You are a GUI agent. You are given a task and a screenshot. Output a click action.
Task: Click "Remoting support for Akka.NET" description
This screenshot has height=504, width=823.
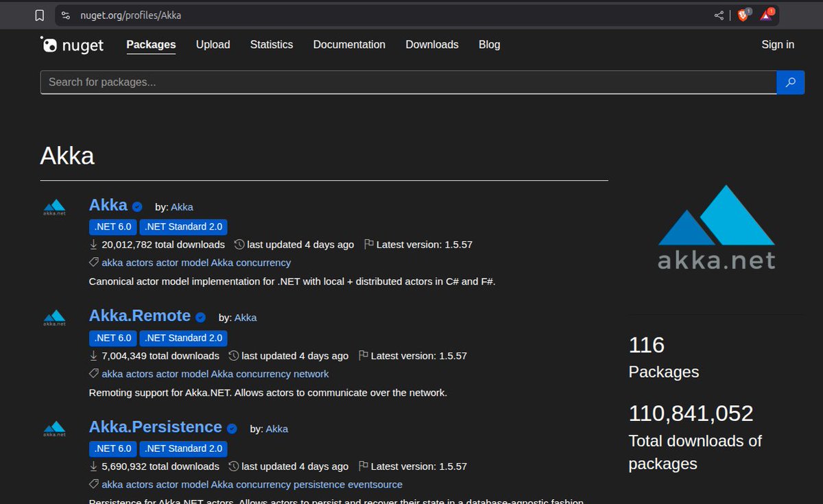pos(268,393)
